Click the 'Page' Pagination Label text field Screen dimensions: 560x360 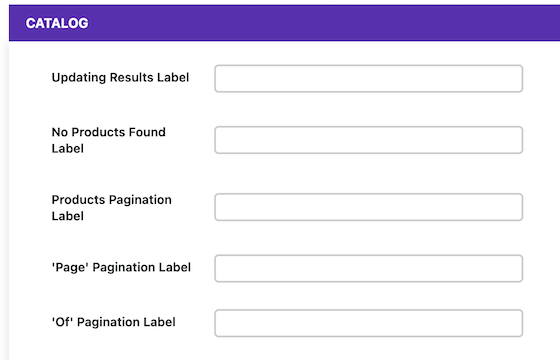click(369, 269)
